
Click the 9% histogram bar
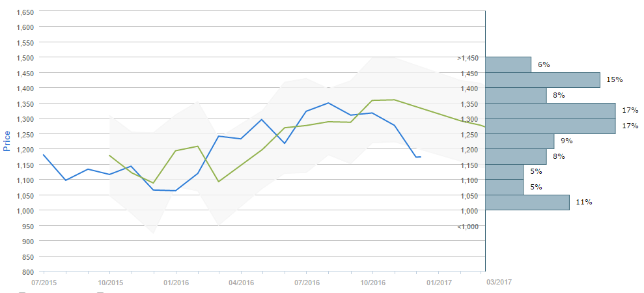(x=520, y=141)
